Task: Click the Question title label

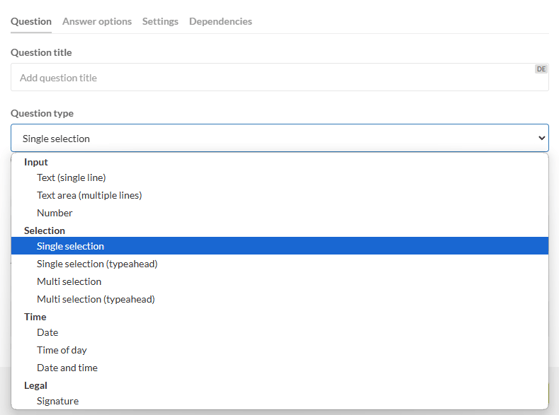Action: point(41,52)
